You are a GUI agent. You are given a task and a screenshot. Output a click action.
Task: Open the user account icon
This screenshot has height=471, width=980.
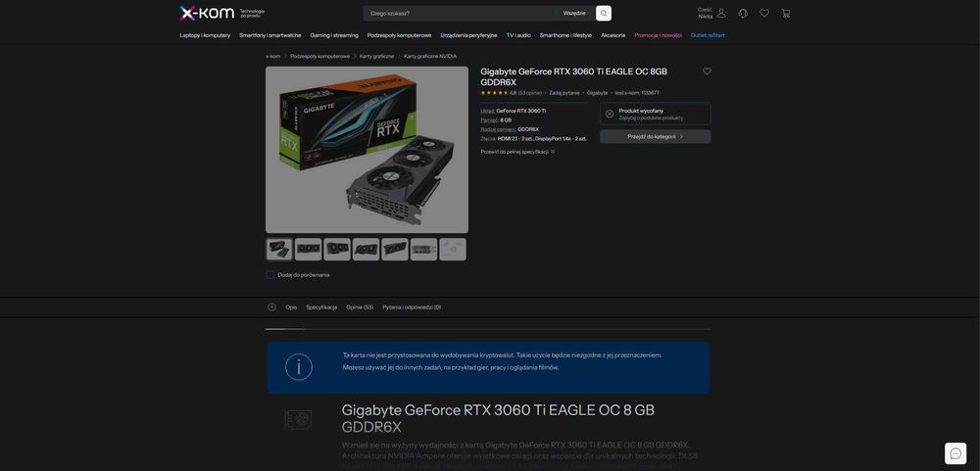pyautogui.click(x=721, y=13)
